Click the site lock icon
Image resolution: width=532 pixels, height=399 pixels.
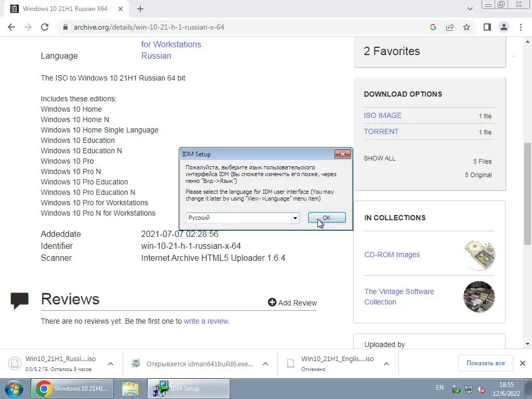(x=65, y=27)
